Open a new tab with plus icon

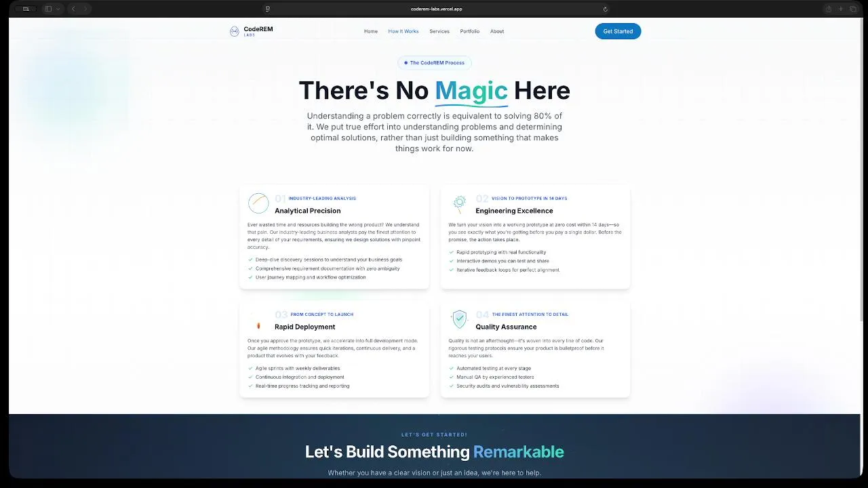[x=841, y=9]
